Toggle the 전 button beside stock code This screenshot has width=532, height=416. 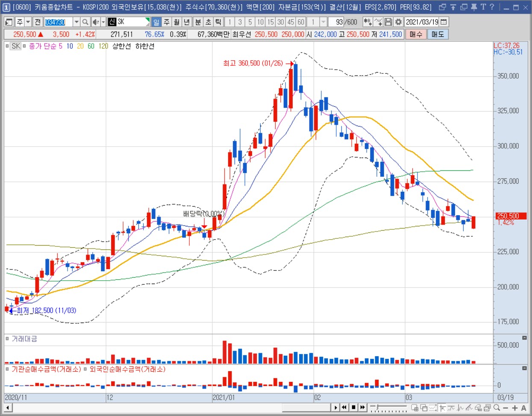pos(38,22)
